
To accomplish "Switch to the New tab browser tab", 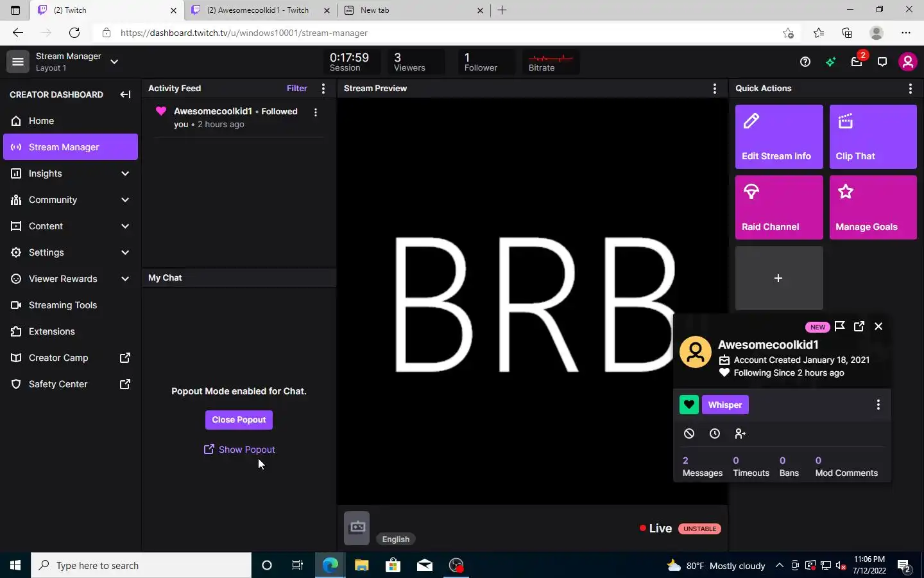I will 414,10.
